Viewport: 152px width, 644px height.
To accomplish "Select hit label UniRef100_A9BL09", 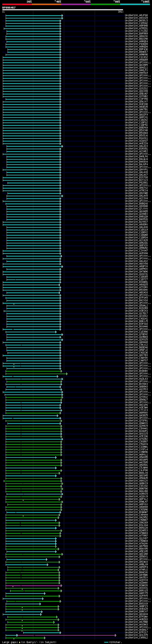I will [136, 565].
